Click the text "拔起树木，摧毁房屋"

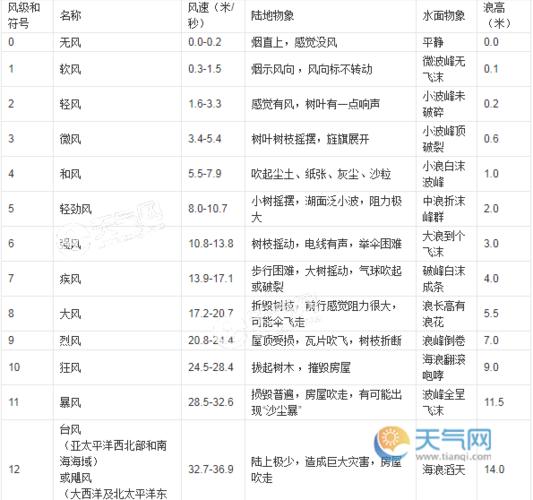tap(301, 367)
